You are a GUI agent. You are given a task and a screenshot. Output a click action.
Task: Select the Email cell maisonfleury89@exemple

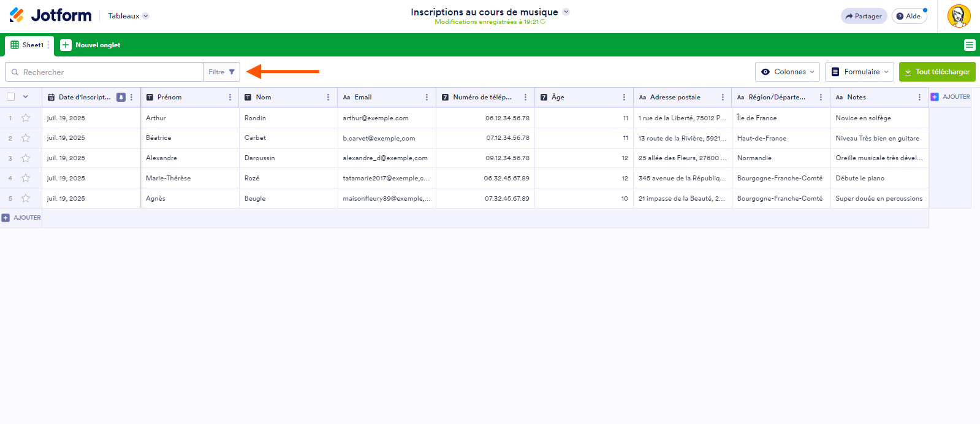[387, 198]
